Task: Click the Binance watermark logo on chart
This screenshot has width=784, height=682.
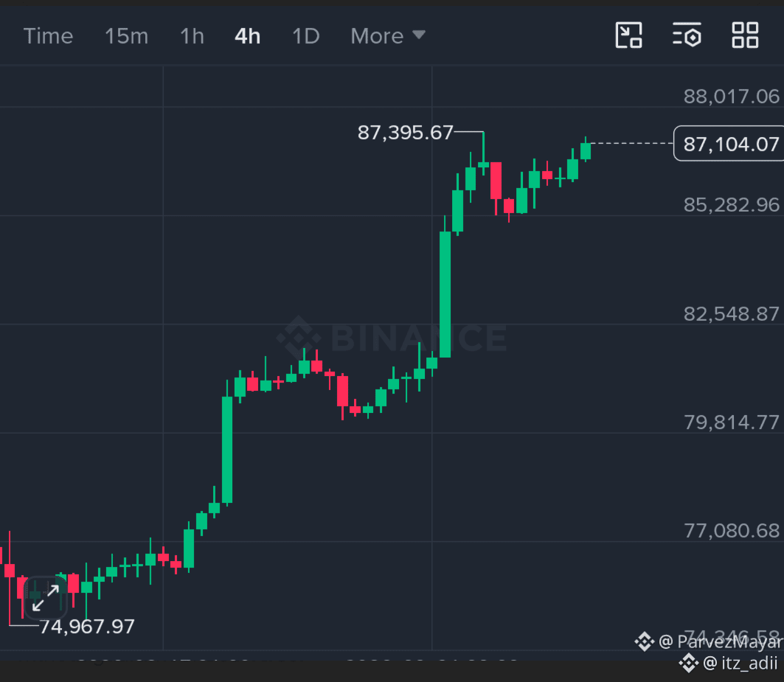Action: [299, 338]
